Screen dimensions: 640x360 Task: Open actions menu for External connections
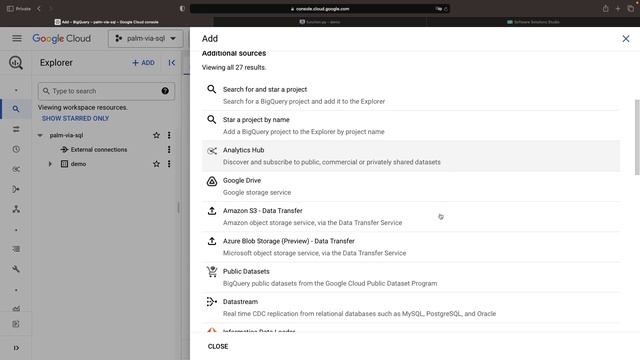tap(169, 149)
